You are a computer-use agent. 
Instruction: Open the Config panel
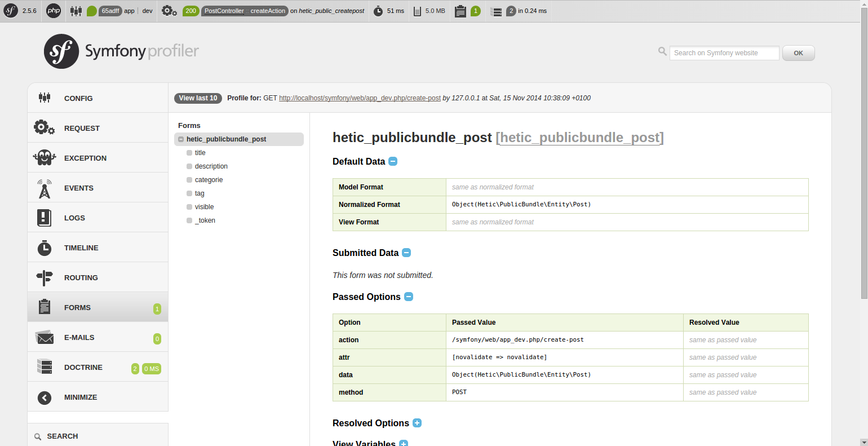pyautogui.click(x=98, y=98)
